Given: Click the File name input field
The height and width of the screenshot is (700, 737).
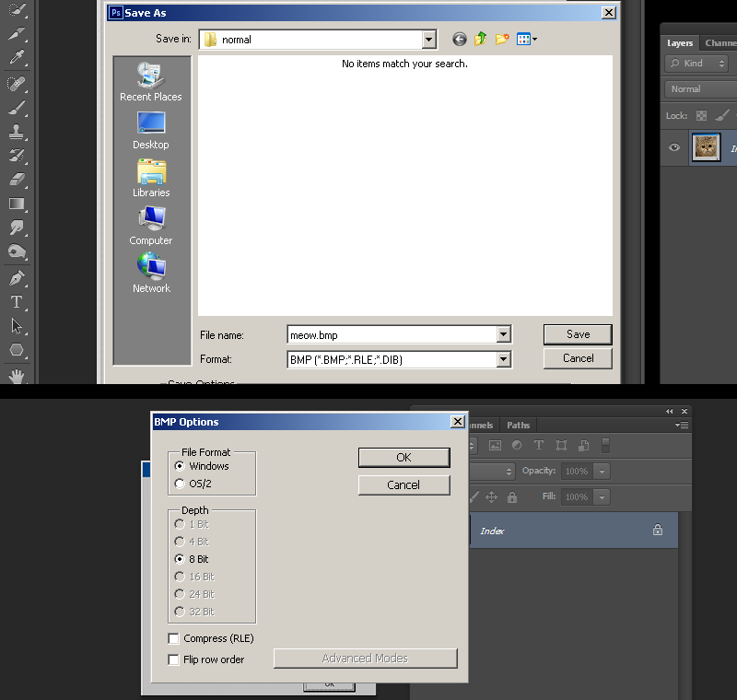Looking at the screenshot, I should coord(392,335).
